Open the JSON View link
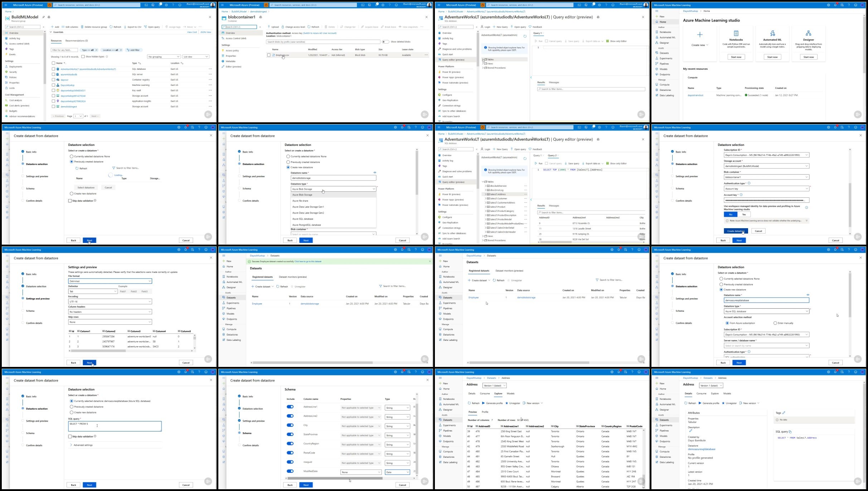This screenshot has height=491, width=868. coord(205,32)
